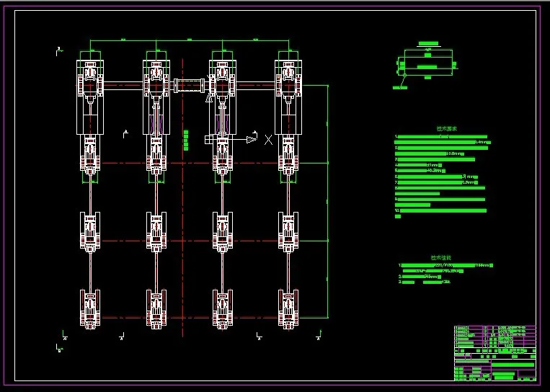Viewport: 550px width, 392px height.
Task: Click the 技术要求 heading text
Action: pyautogui.click(x=447, y=129)
